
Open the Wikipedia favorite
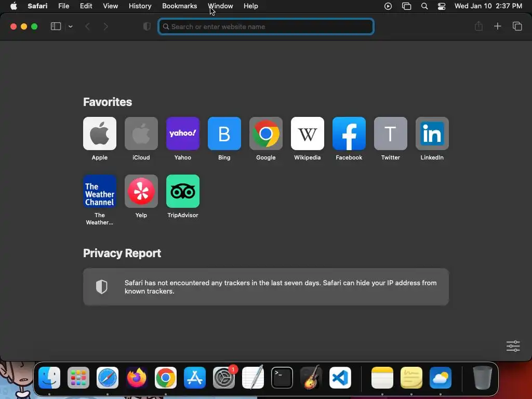308,134
